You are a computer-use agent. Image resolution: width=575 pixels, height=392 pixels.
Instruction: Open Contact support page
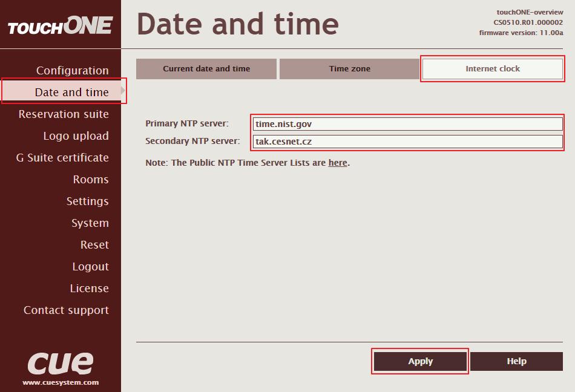tap(66, 310)
